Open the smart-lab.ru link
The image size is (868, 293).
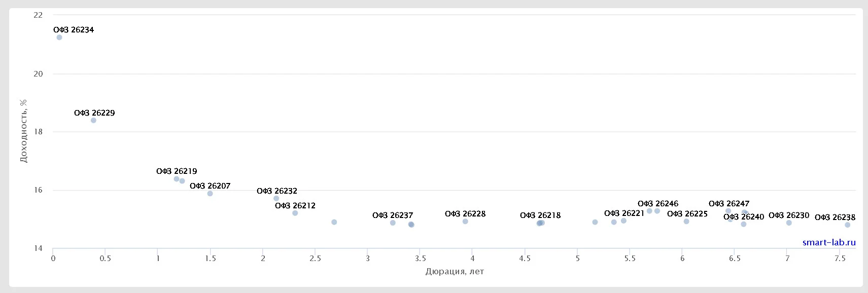[x=829, y=242]
